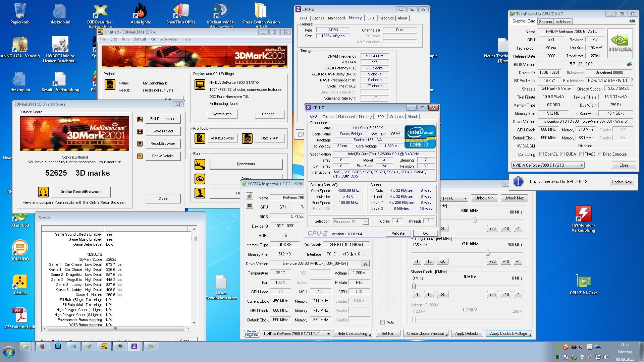Click the Demo eye icon in 3DMark2001

[200, 179]
